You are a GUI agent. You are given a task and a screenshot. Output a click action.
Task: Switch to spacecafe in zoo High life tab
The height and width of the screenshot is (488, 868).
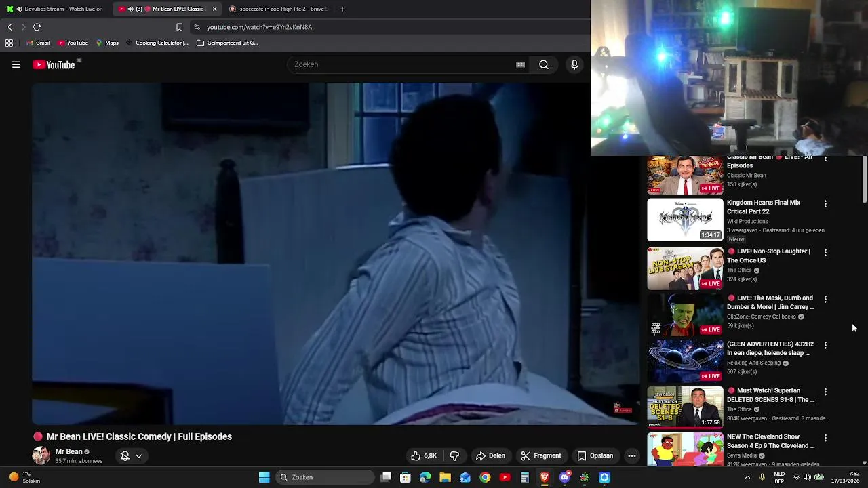[279, 9]
